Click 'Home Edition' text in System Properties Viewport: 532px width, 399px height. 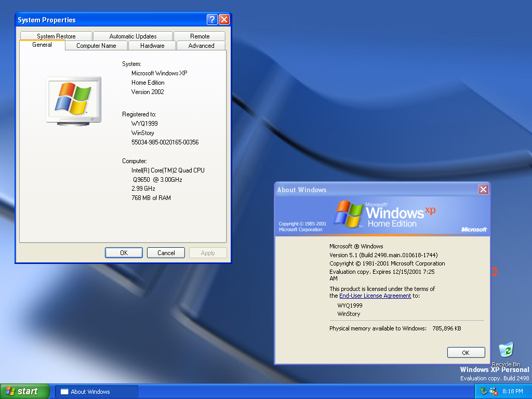tap(148, 83)
